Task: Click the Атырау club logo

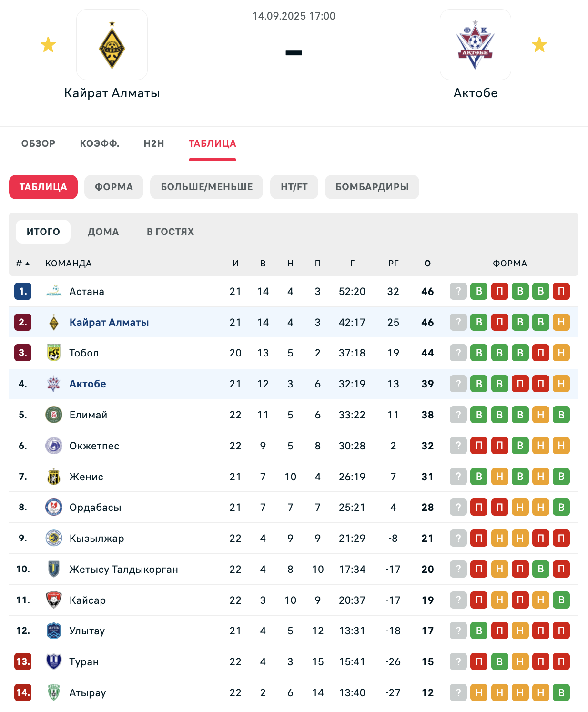Action: pos(54,692)
